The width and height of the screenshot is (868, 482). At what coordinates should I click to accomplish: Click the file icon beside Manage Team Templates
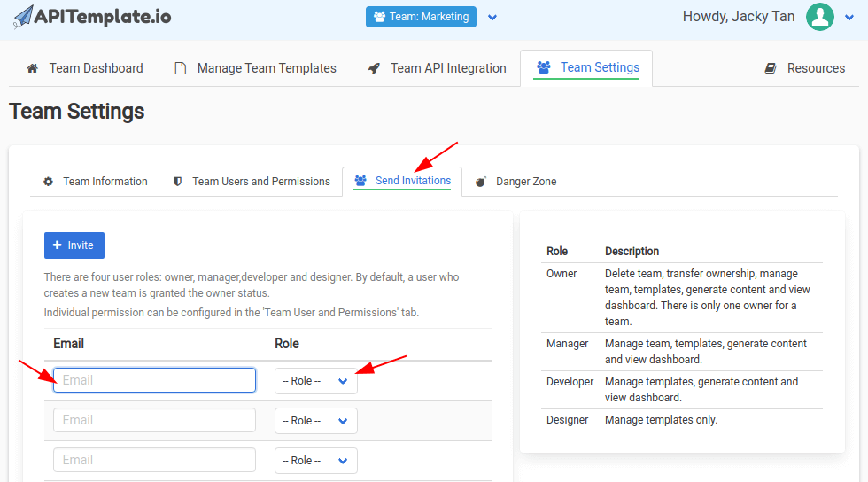181,68
